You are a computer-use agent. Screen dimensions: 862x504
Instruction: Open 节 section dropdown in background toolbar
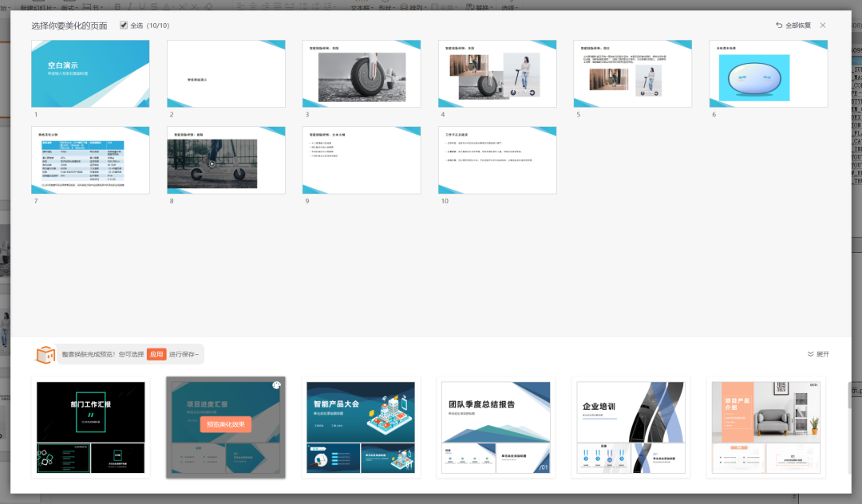point(93,7)
